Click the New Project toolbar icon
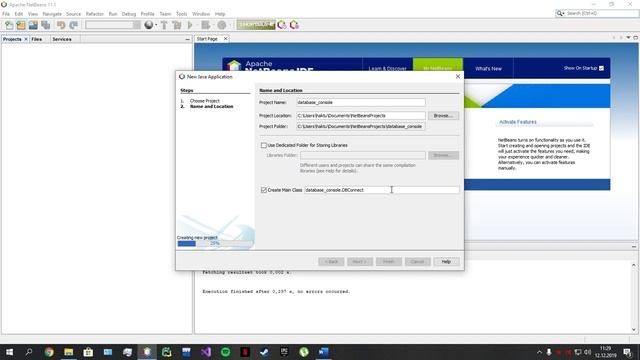This screenshot has height=360, width=640. click(21, 25)
